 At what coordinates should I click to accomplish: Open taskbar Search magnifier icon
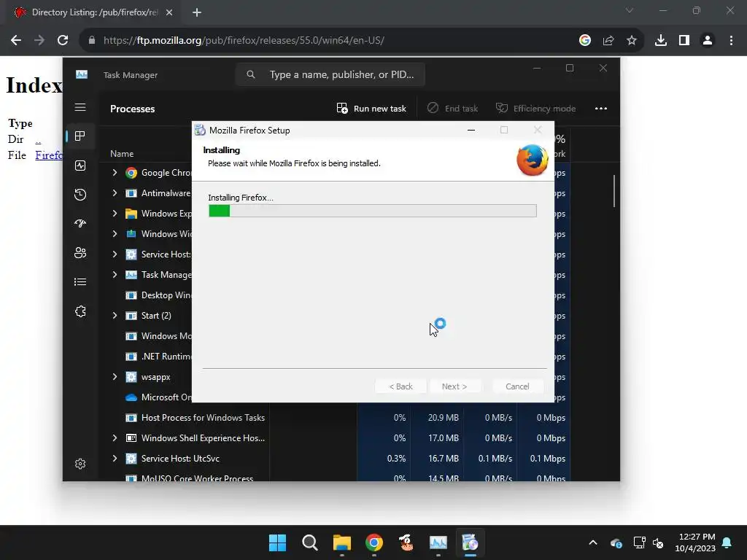click(309, 542)
